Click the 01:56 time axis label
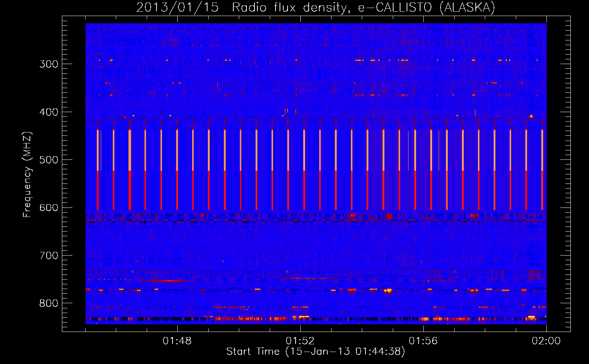Viewport: 589px width, 364px height. pos(423,341)
